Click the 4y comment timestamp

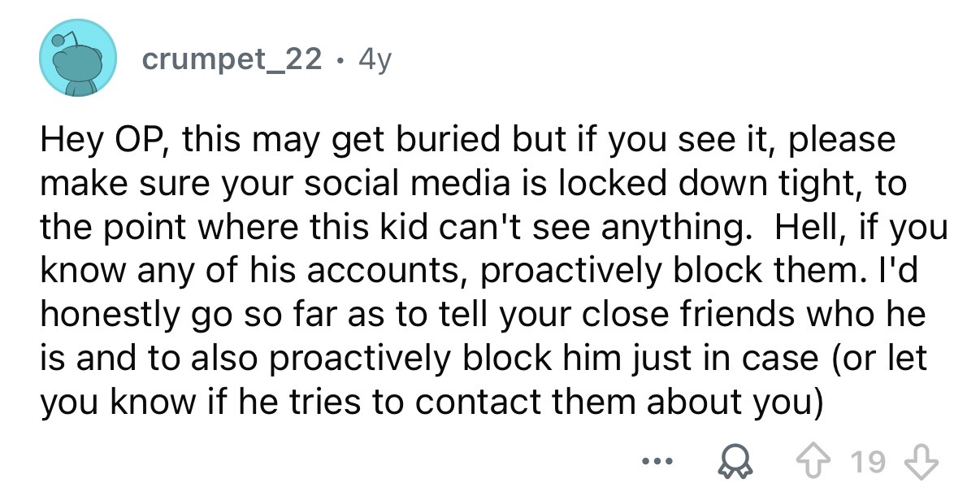[372, 60]
